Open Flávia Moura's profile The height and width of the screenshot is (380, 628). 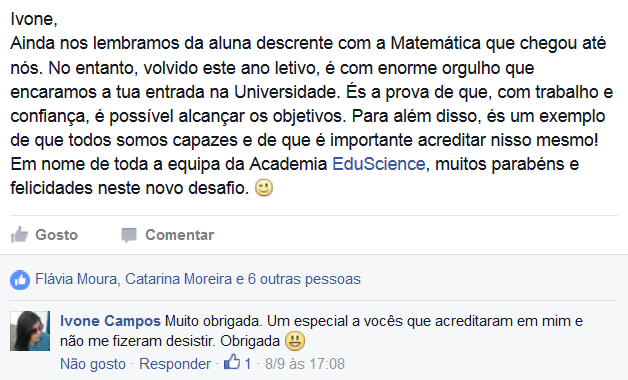click(76, 279)
